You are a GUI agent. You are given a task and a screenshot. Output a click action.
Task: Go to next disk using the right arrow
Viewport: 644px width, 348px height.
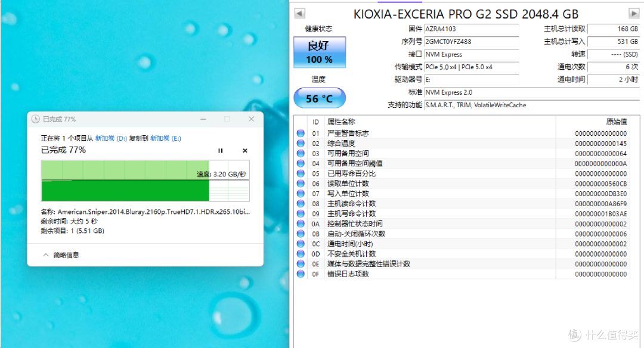(634, 14)
